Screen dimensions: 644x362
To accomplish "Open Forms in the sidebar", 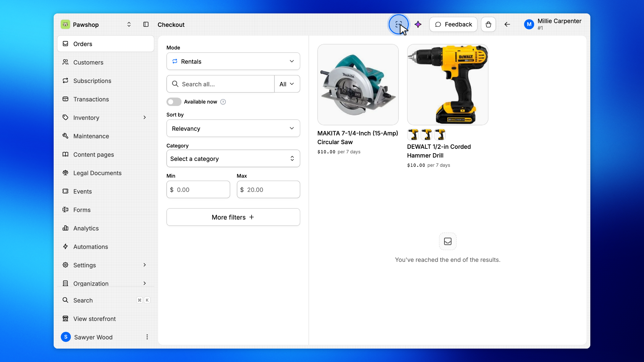I will [x=105, y=210].
